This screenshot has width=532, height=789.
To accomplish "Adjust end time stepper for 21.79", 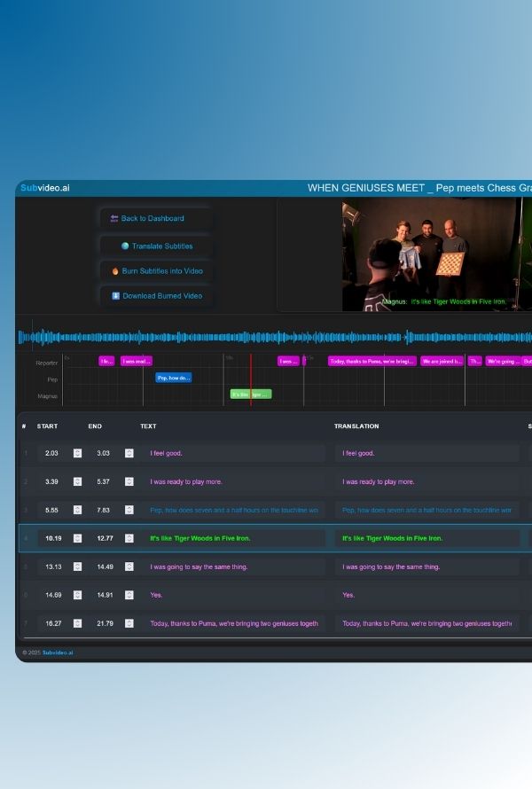I will coord(129,623).
